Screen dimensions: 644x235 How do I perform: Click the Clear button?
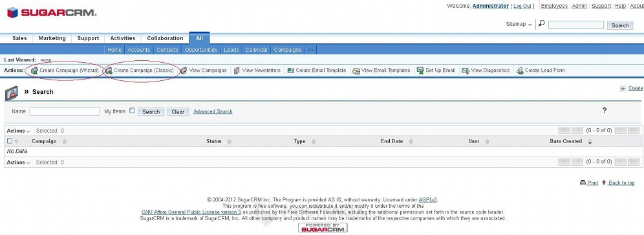click(178, 112)
